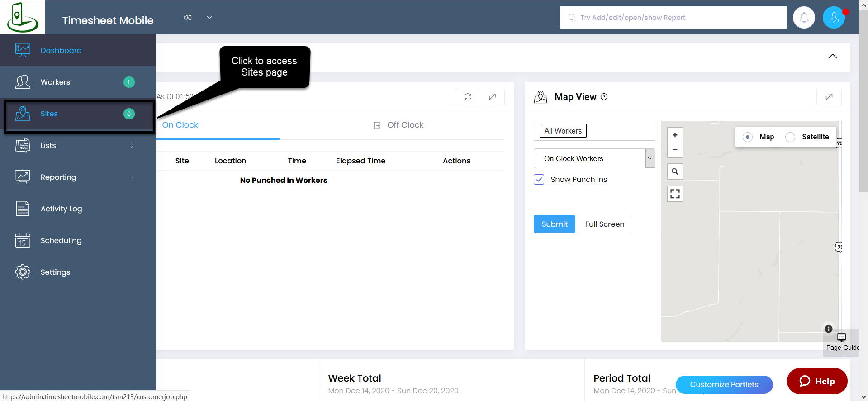868x401 pixels.
Task: Click the Map View pin-person icon
Action: [541, 97]
